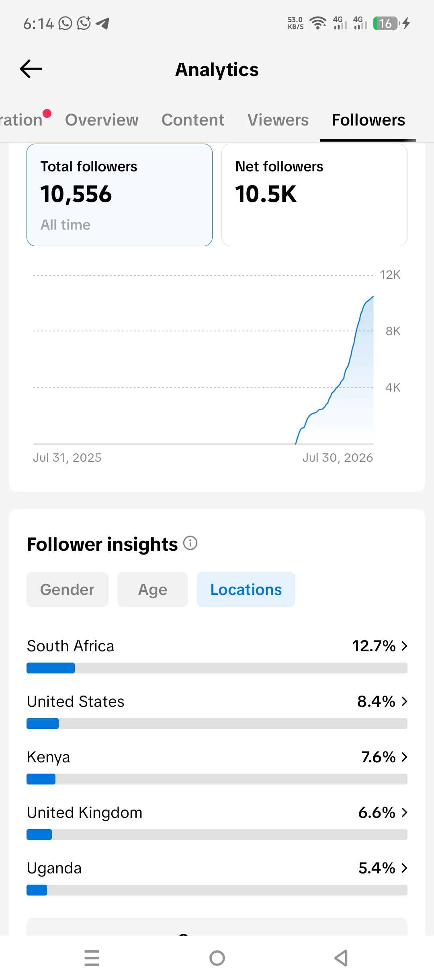
Task: Tap the Android home circle button
Action: click(x=217, y=958)
